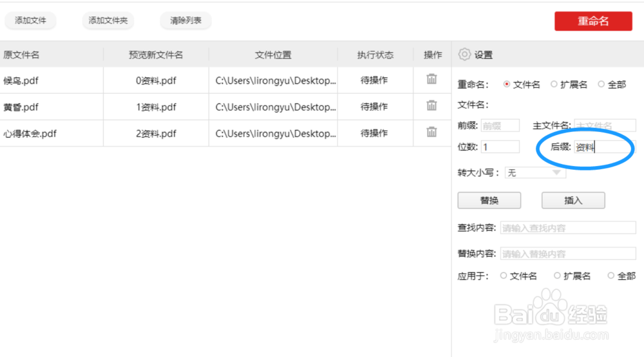Click file path in 心得体会.pdf row

point(276,133)
